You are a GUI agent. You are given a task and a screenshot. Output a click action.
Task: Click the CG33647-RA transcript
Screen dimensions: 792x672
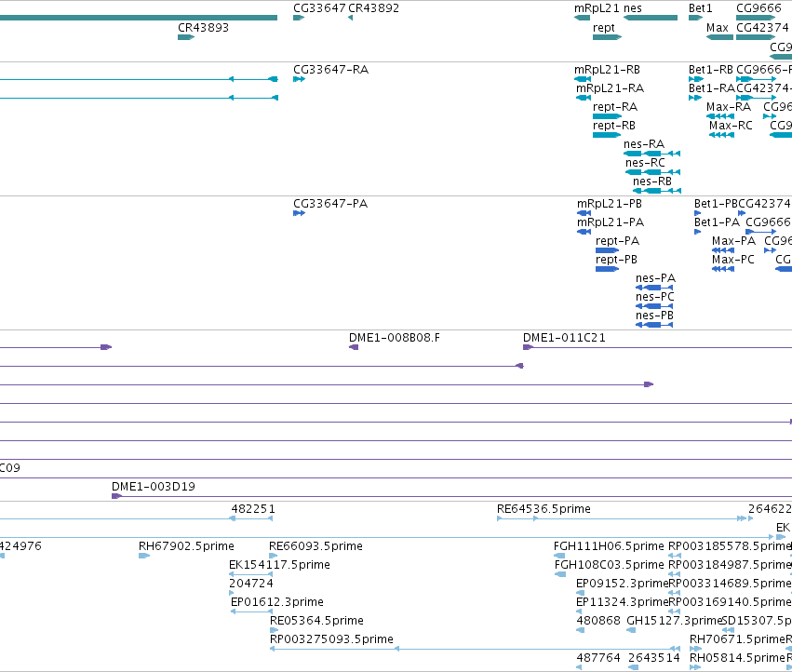pyautogui.click(x=299, y=79)
